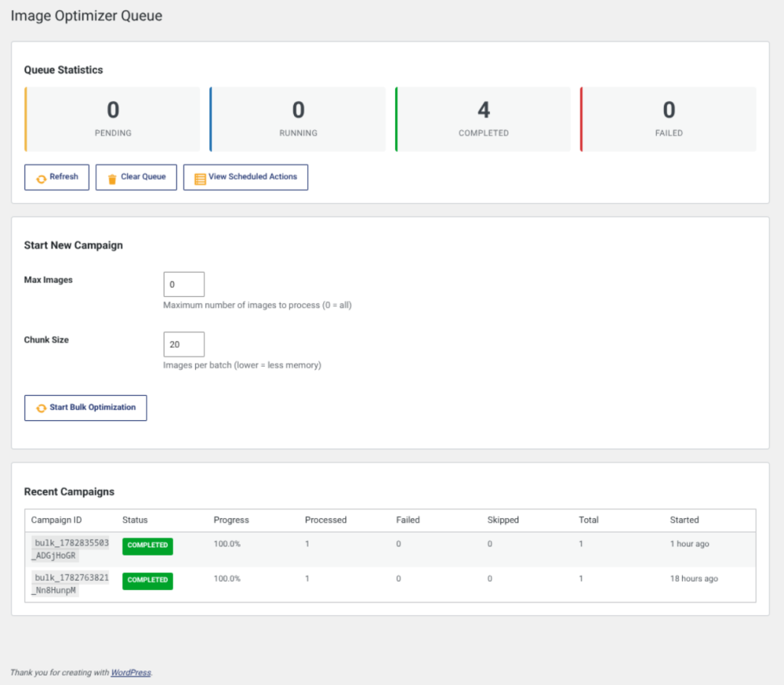This screenshot has height=685, width=784.
Task: Start Bulk Optimization text label
Action: click(x=93, y=407)
